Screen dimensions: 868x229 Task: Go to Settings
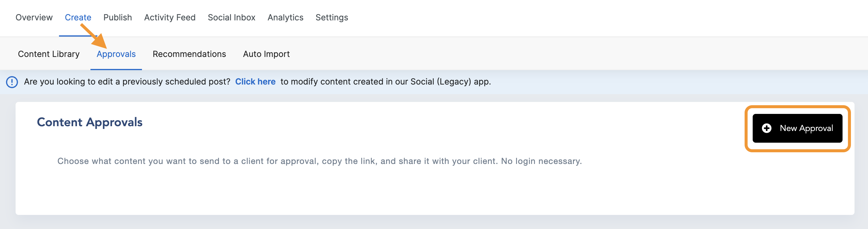(x=332, y=18)
